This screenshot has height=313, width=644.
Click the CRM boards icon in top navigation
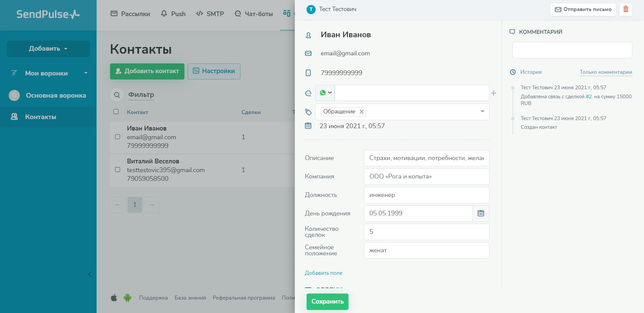287,13
